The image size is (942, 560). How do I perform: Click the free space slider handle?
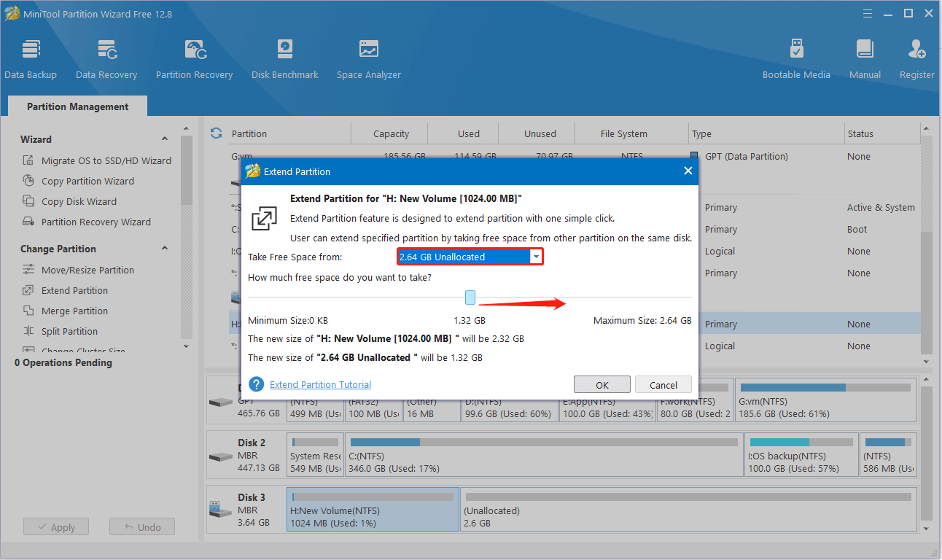click(470, 297)
